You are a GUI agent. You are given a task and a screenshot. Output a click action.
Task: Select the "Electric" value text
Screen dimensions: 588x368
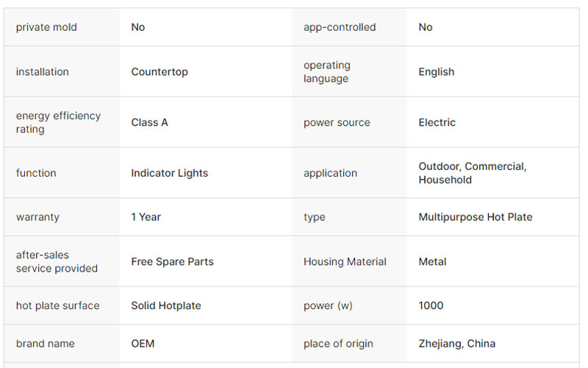pyautogui.click(x=437, y=122)
